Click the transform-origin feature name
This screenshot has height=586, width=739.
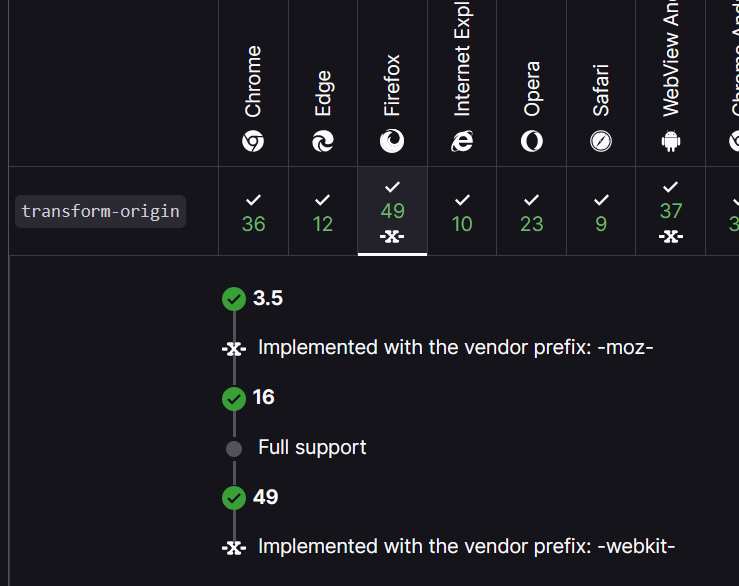pos(101,211)
